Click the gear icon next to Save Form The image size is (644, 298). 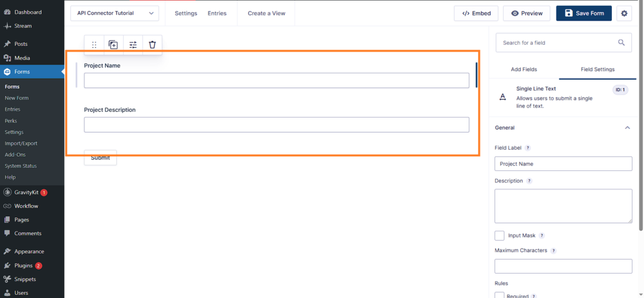pos(625,13)
